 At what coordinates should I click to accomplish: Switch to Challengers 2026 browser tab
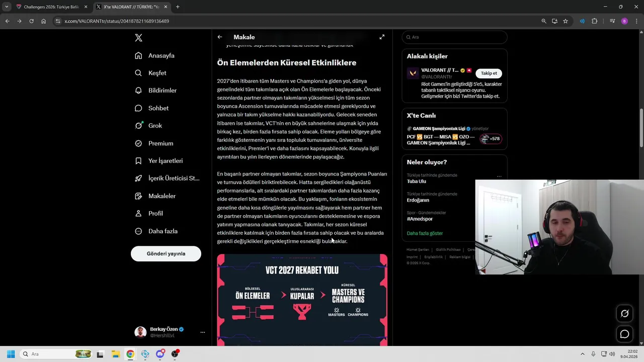coord(51,7)
